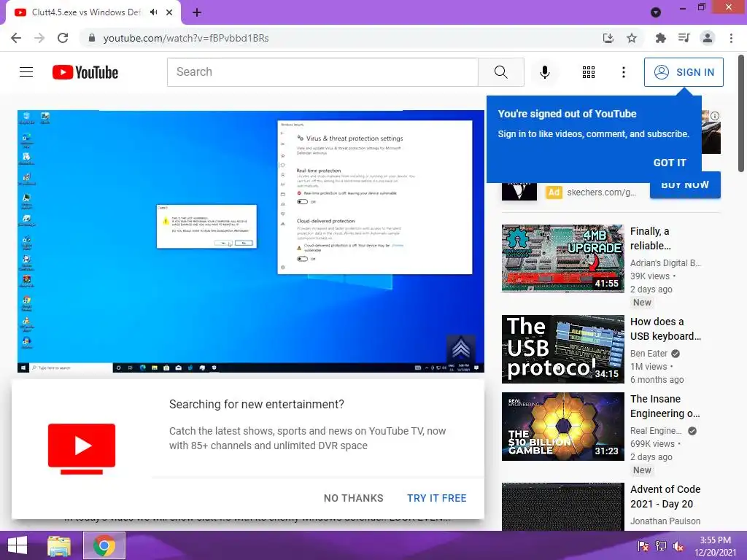Click the page vertical scrollbar
This screenshot has height=560, width=747.
point(741,114)
